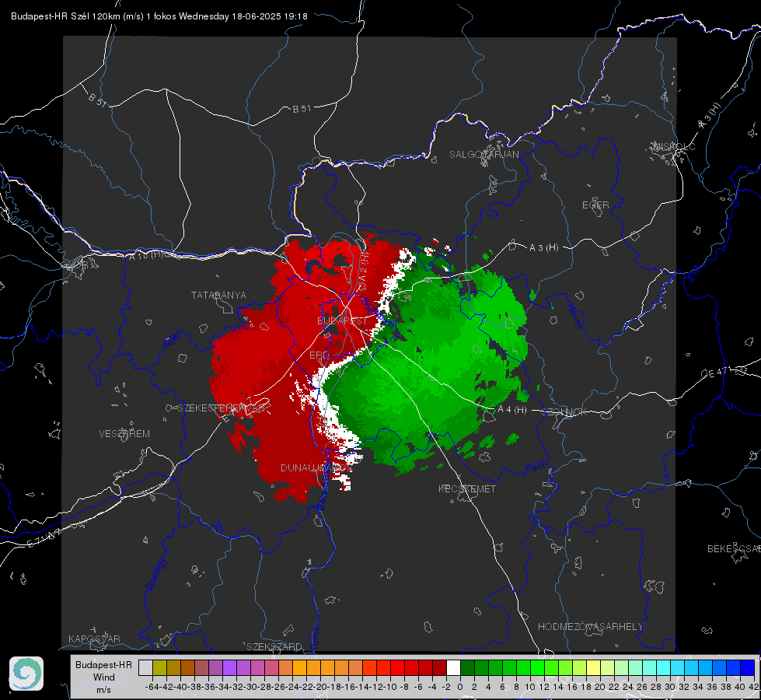
Task: Select the SZEKSZÁRD city label
Action: [x=274, y=646]
